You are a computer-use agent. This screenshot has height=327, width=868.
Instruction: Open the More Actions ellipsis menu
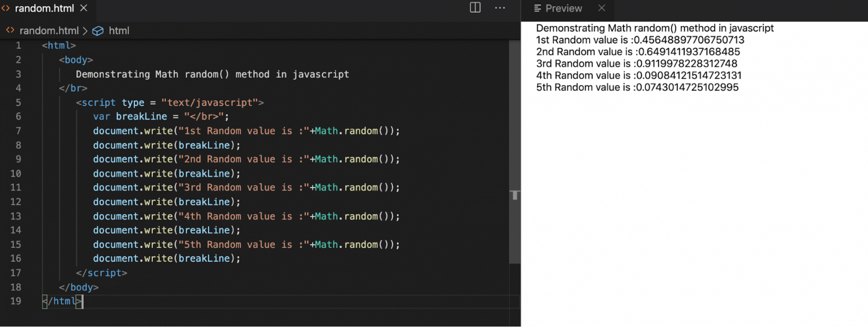point(500,8)
